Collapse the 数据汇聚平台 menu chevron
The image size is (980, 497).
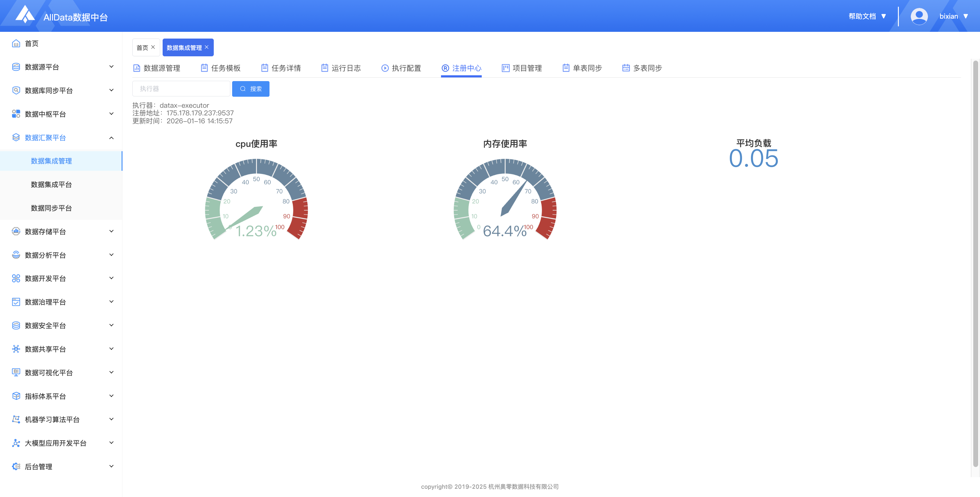pyautogui.click(x=111, y=138)
